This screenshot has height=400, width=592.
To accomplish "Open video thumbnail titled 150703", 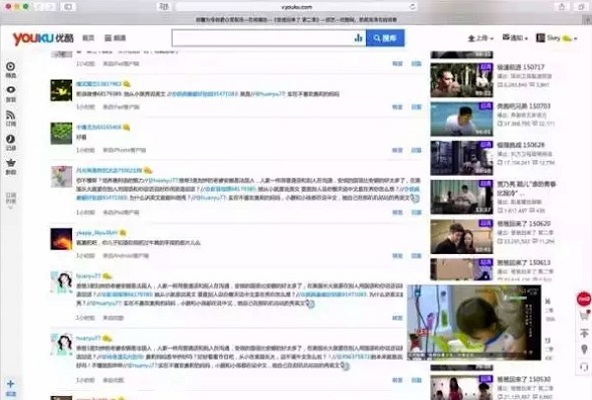I will tap(462, 119).
